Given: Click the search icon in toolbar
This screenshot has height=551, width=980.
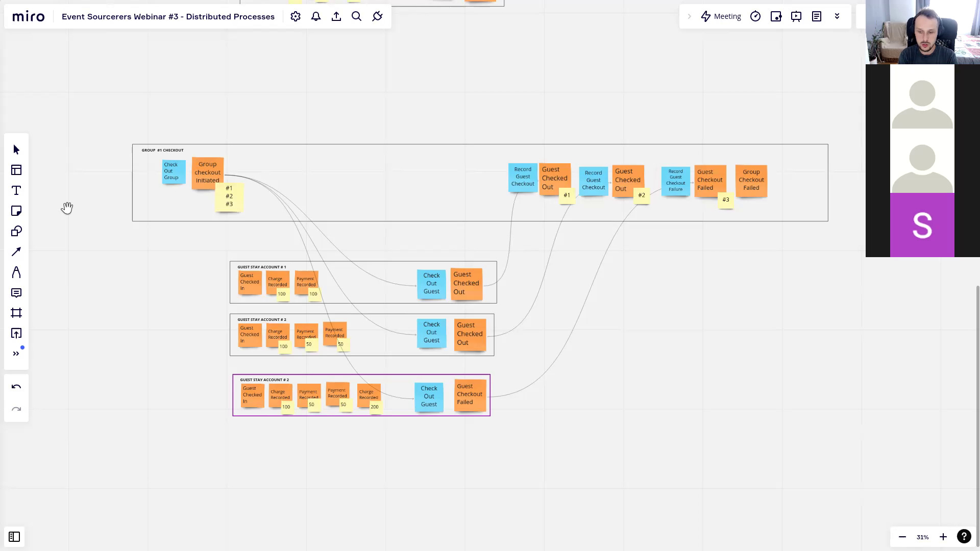Looking at the screenshot, I should click(356, 16).
